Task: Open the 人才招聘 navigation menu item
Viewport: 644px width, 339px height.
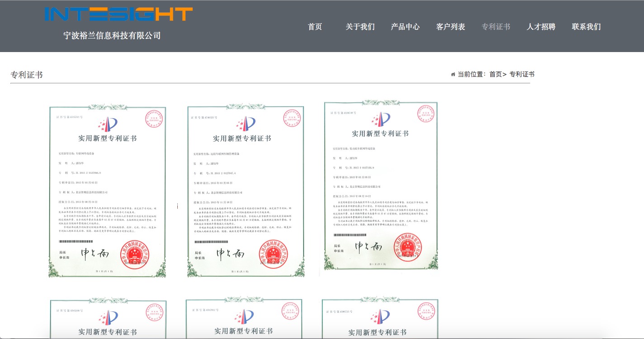Action: (540, 27)
